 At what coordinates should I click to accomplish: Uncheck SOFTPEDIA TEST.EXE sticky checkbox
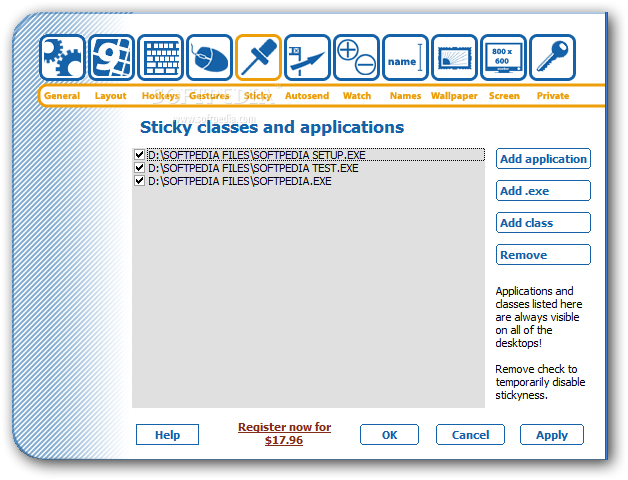click(x=139, y=167)
